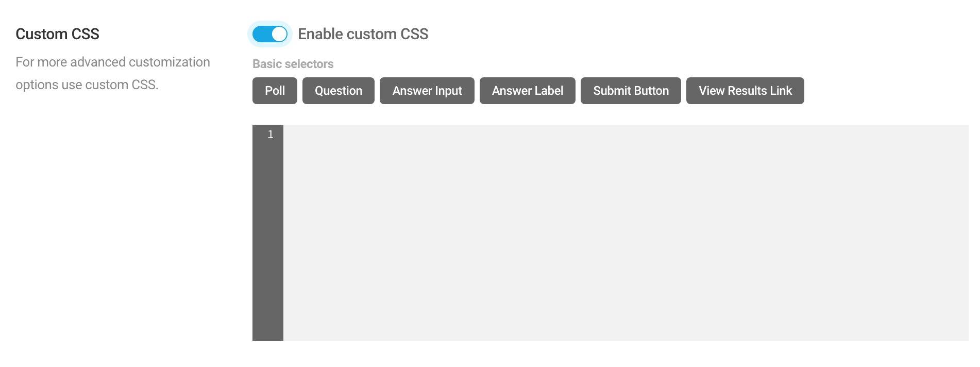This screenshot has height=367, width=980.
Task: Click the "Basic selectors" label
Action: 293,64
